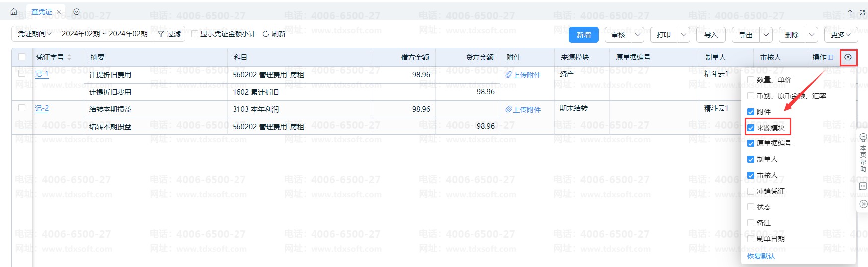868x267 pixels.
Task: Uncheck 原单据编号 column option
Action: point(751,143)
